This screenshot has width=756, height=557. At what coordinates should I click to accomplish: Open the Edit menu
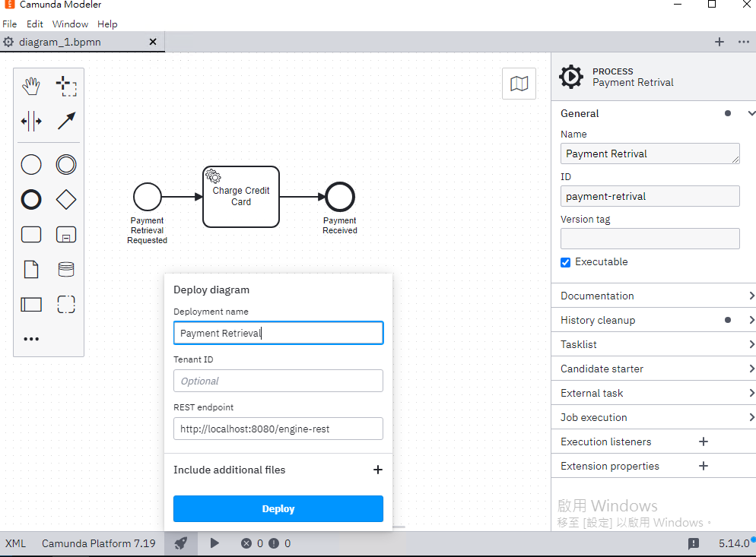35,24
